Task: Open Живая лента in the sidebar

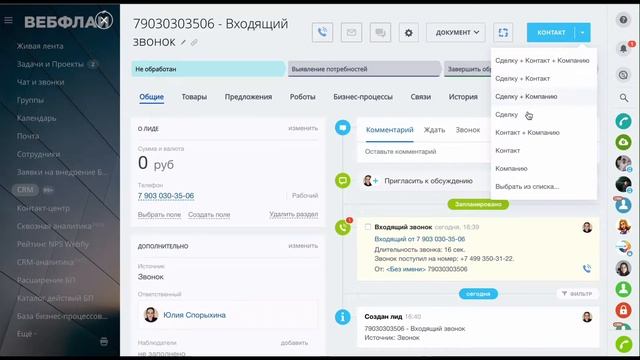Action: (40, 46)
